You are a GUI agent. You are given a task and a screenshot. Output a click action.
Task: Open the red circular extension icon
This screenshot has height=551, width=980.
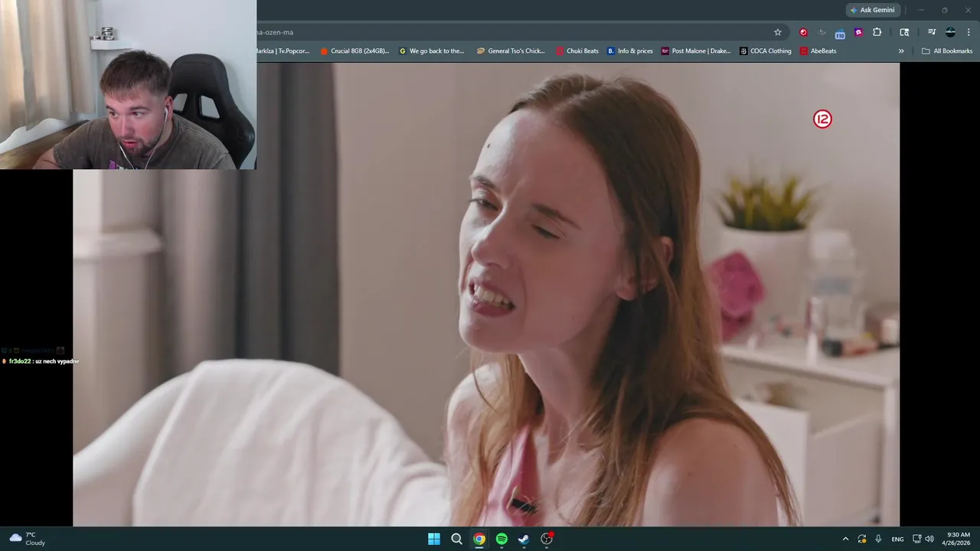(x=803, y=32)
